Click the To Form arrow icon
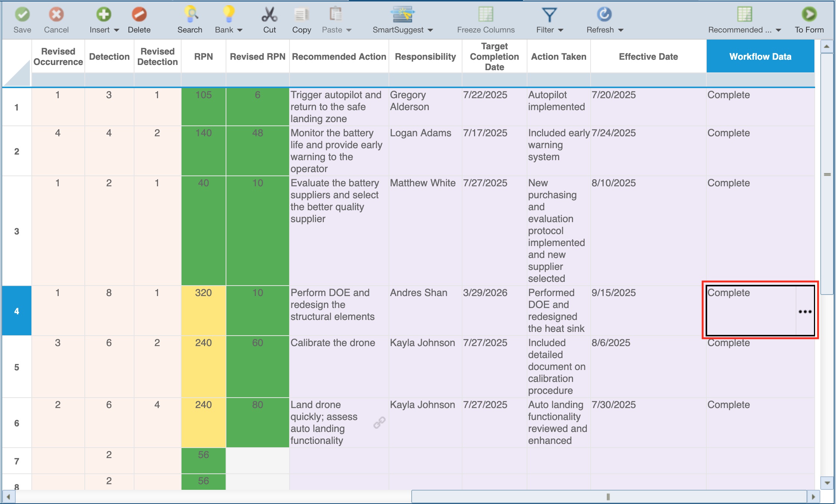 [809, 15]
